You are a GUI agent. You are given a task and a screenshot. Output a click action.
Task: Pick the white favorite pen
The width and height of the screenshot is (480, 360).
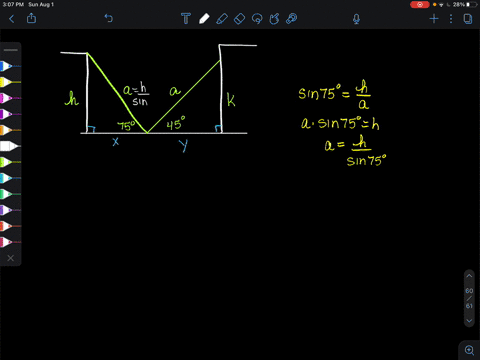click(10, 146)
